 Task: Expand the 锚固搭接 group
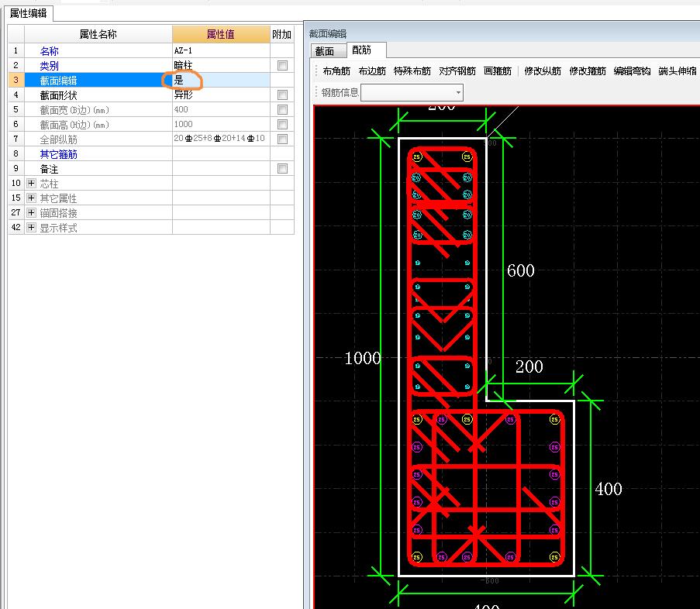coord(31,213)
